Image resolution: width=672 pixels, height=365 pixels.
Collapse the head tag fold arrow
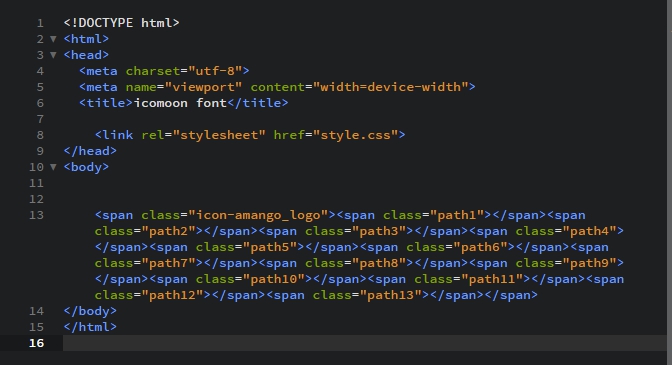pyautogui.click(x=53, y=55)
